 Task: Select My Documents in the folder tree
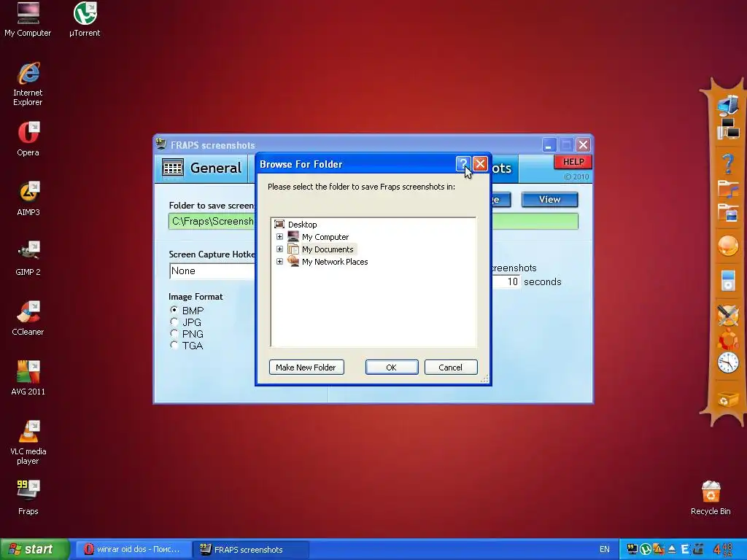328,249
